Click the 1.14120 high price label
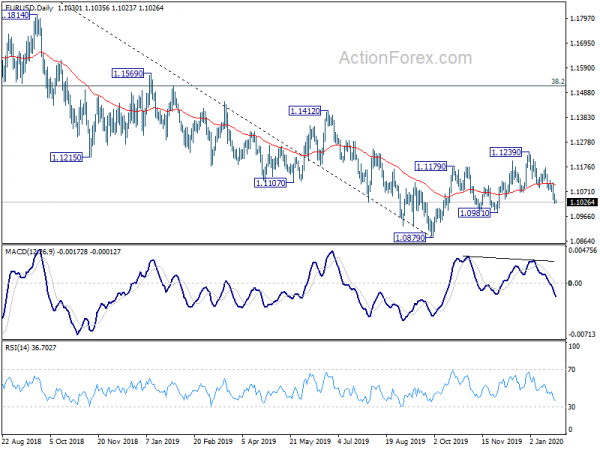Screen dimensions: 600x450 [305, 111]
